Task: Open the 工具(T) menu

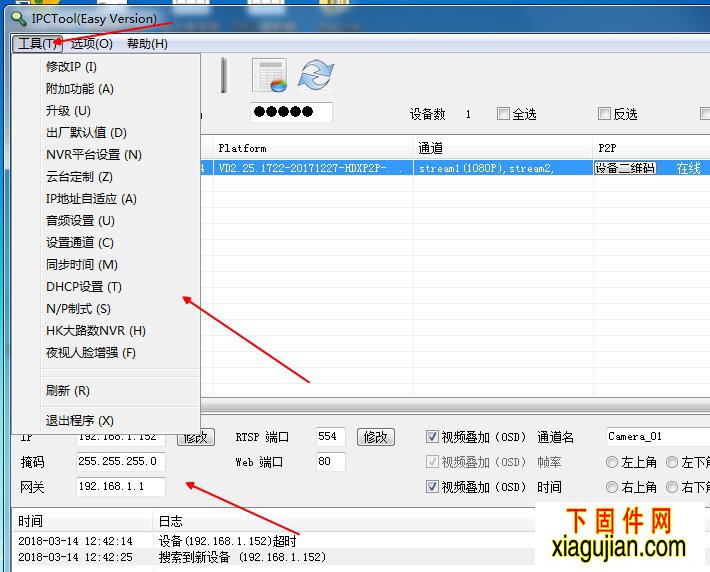Action: pos(37,43)
